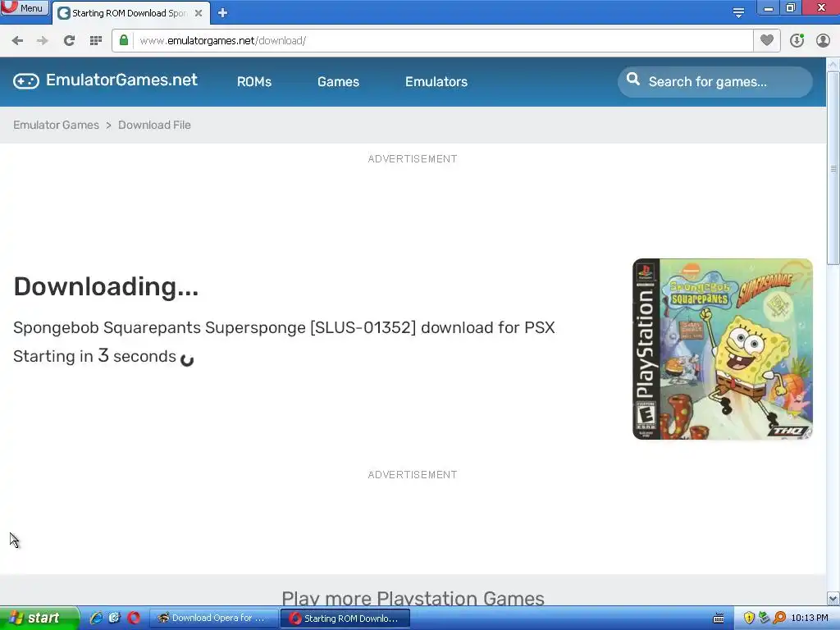This screenshot has width=840, height=630.
Task: Click the orange magnifier tray icon
Action: [779, 618]
